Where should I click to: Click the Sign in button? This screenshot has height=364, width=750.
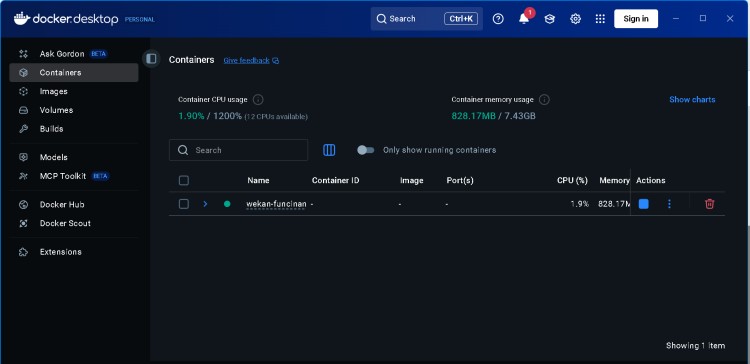636,19
